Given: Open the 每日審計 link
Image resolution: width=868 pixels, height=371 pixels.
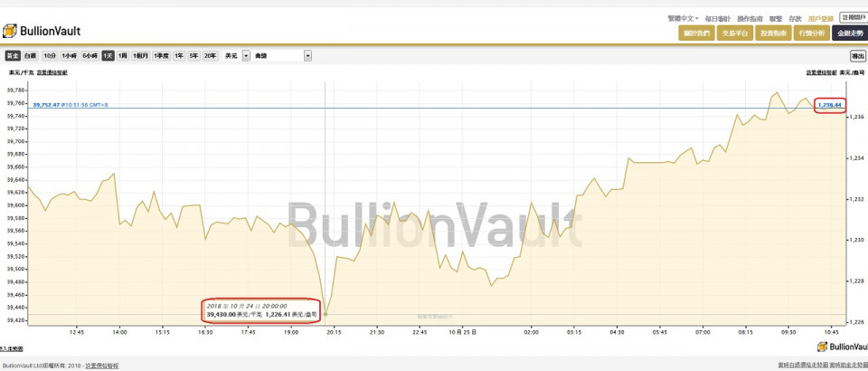Looking at the screenshot, I should pos(717,18).
